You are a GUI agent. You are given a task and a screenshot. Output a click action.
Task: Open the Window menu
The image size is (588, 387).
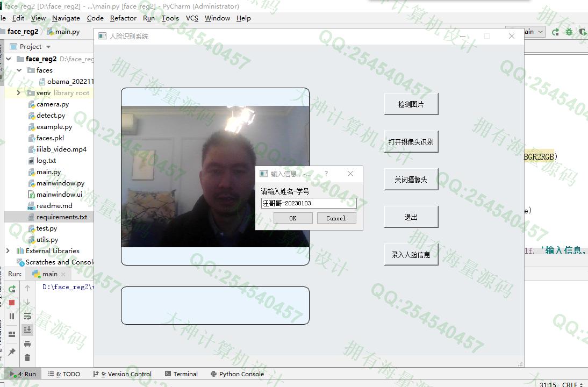(217, 18)
